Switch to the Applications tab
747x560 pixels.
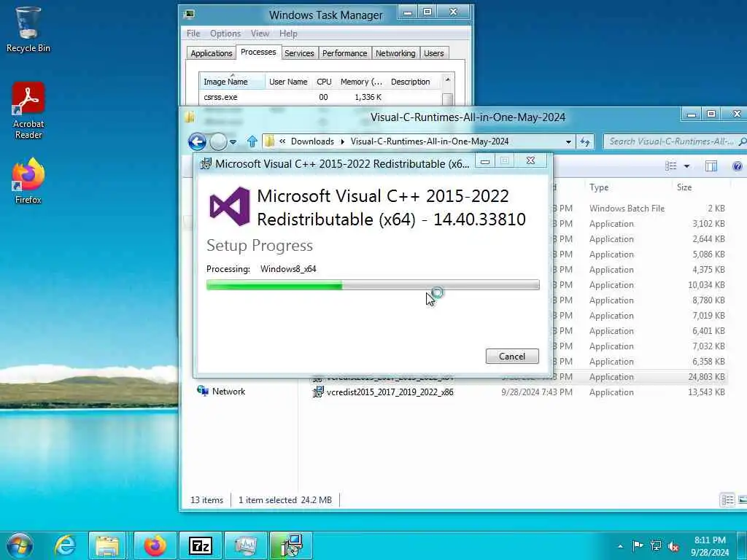211,53
